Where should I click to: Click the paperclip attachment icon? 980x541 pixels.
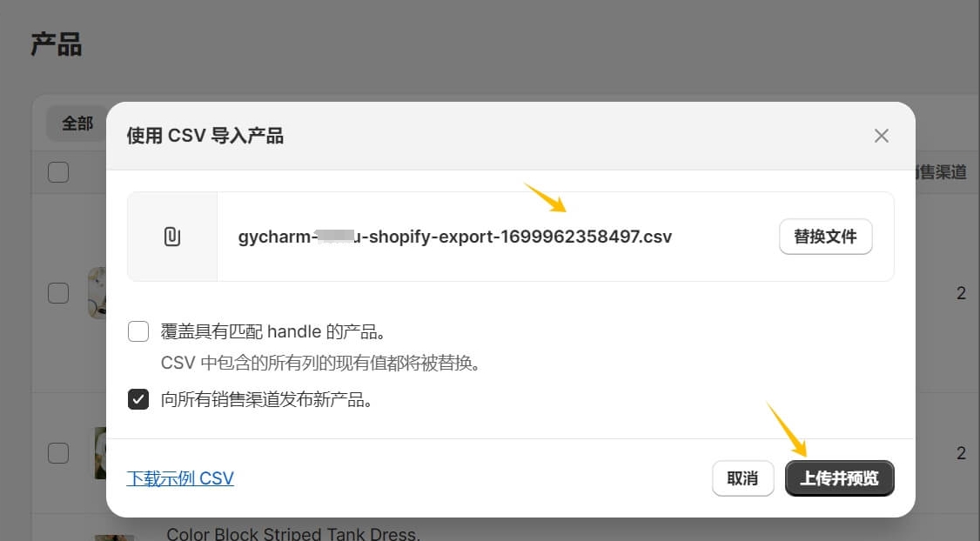pos(171,237)
